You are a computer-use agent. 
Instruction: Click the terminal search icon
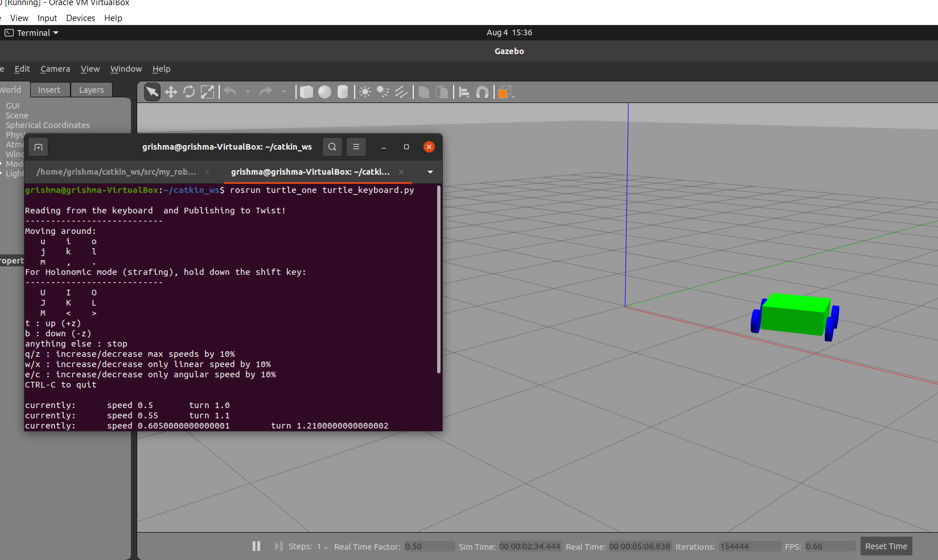pyautogui.click(x=332, y=147)
